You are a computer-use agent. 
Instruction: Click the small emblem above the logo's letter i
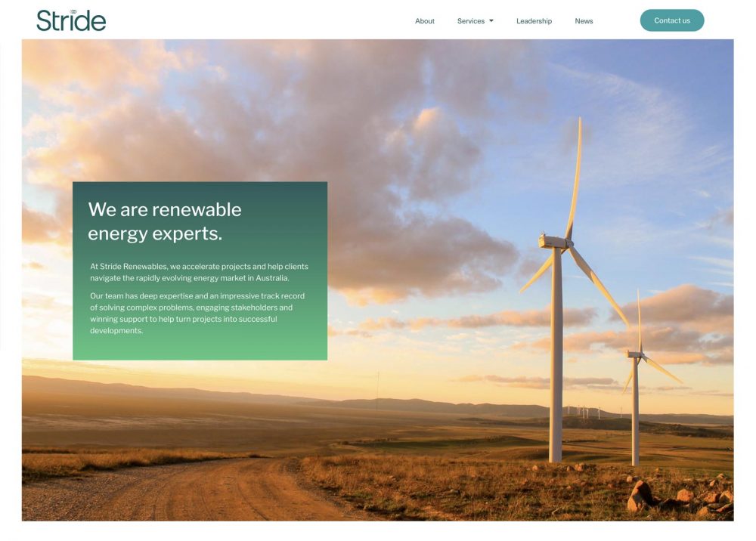(x=73, y=11)
